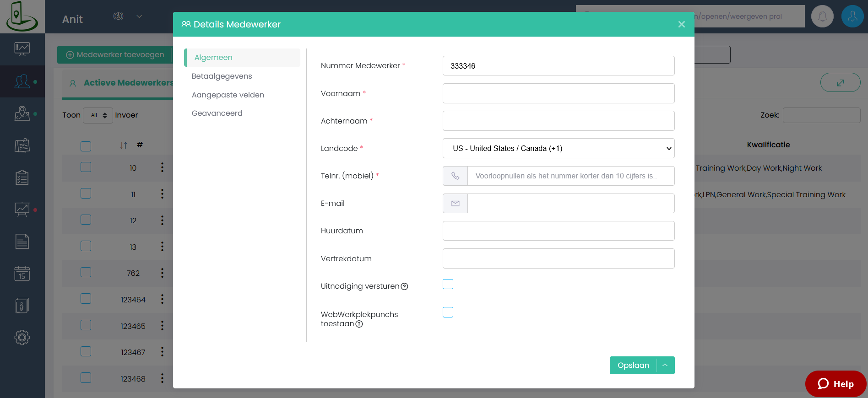This screenshot has height=398, width=868.
Task: Switch to the Betaalgegevens tab
Action: (222, 76)
